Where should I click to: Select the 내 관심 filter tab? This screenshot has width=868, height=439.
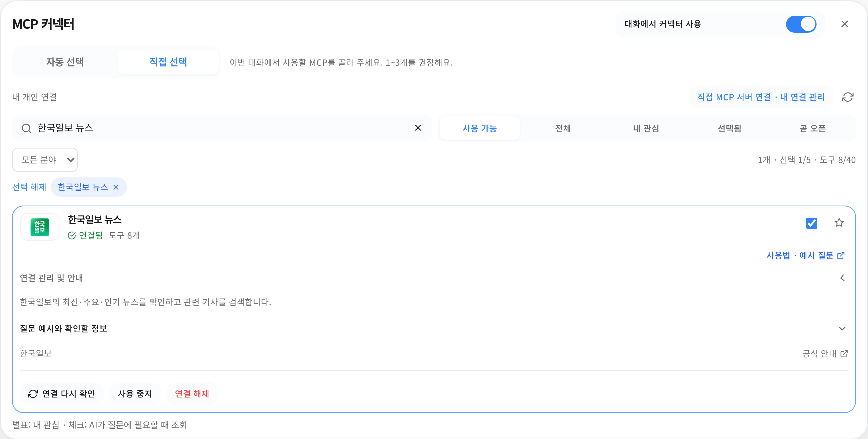pos(646,128)
